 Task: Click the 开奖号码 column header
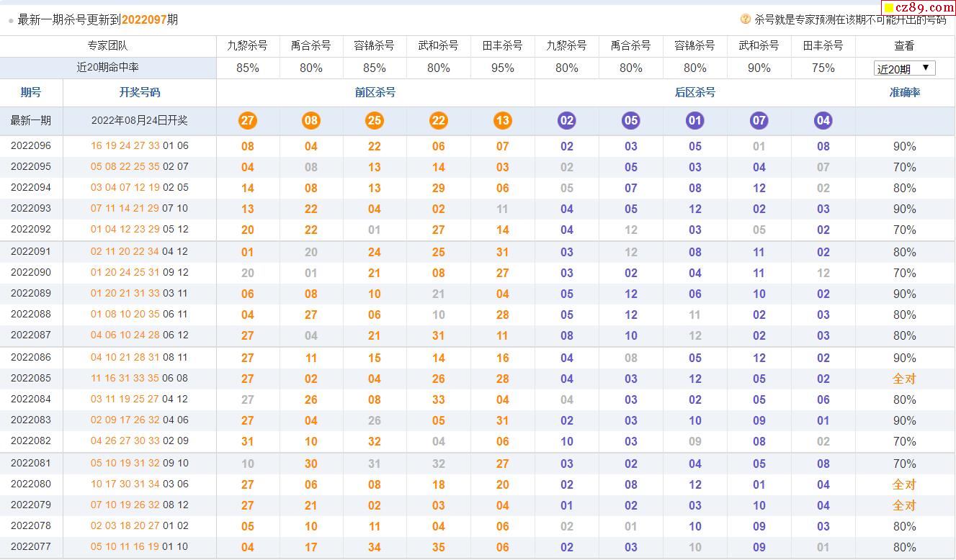click(x=139, y=92)
